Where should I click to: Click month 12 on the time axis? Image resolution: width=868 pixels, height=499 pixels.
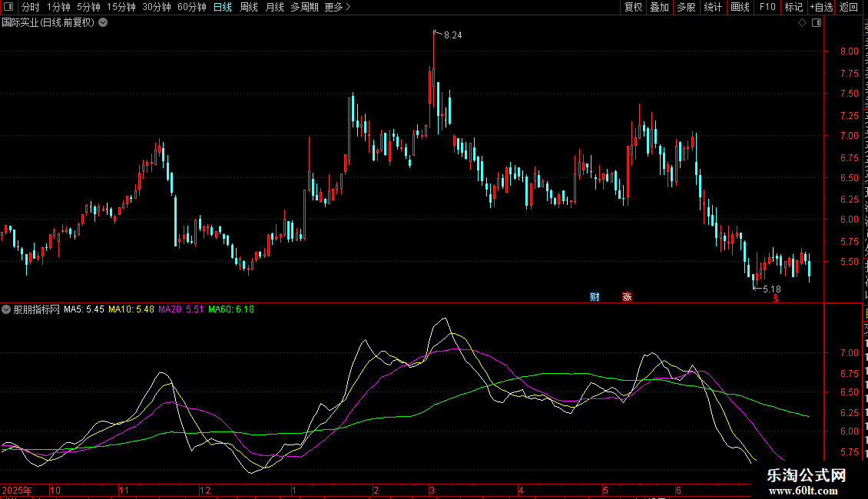point(205,490)
